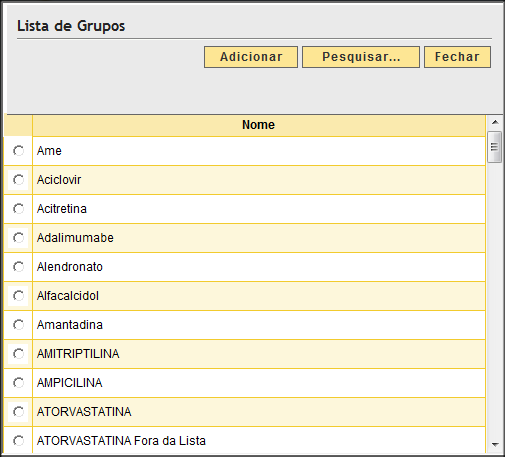Click the Fechar button

457,57
